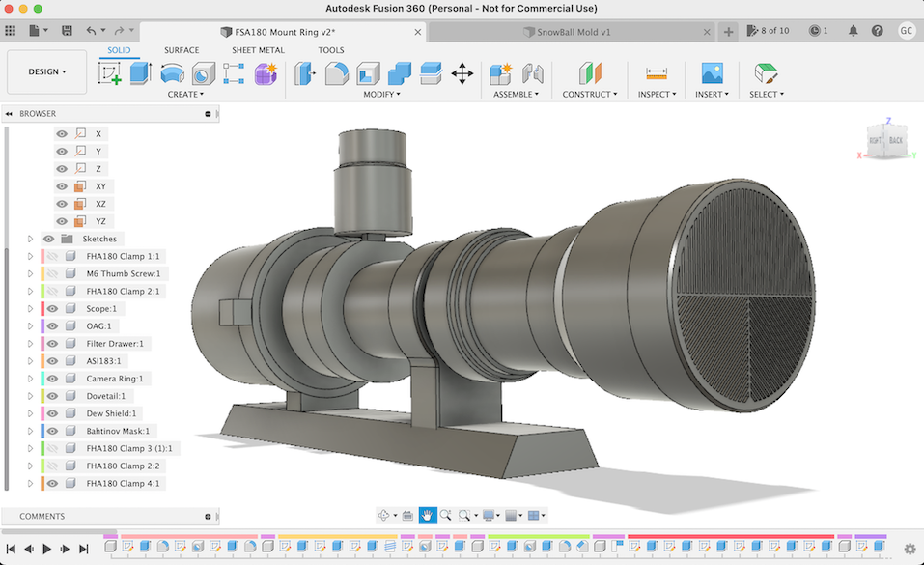
Task: Select FSA180 Mount Ring v2 document tab
Action: (x=284, y=32)
